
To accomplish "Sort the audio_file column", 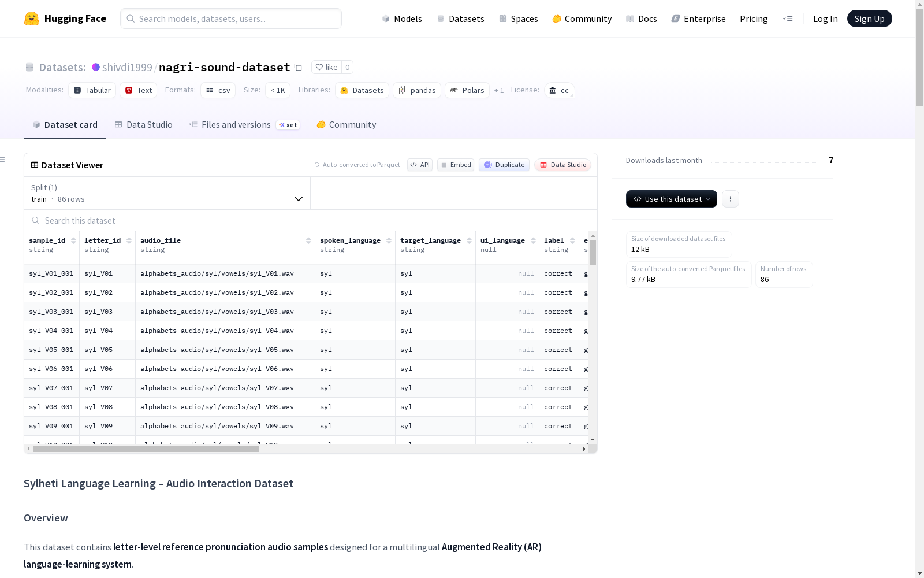I will pos(308,240).
